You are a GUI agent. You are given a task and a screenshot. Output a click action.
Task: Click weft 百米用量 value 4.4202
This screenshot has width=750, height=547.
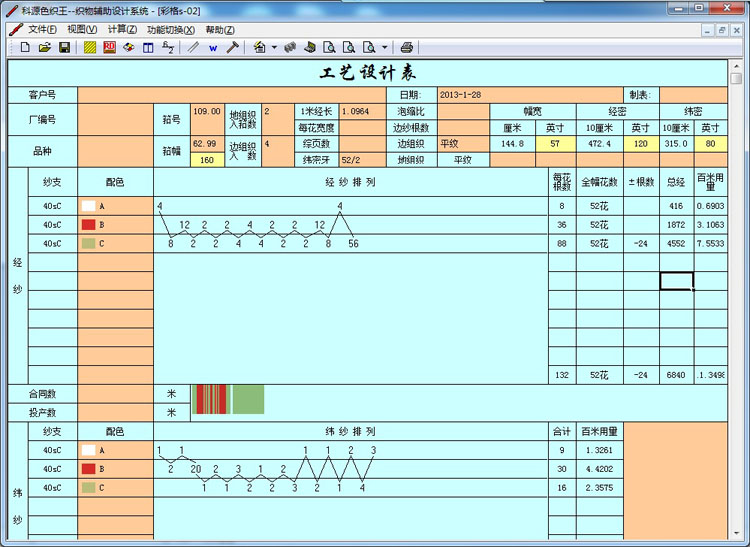(x=600, y=469)
